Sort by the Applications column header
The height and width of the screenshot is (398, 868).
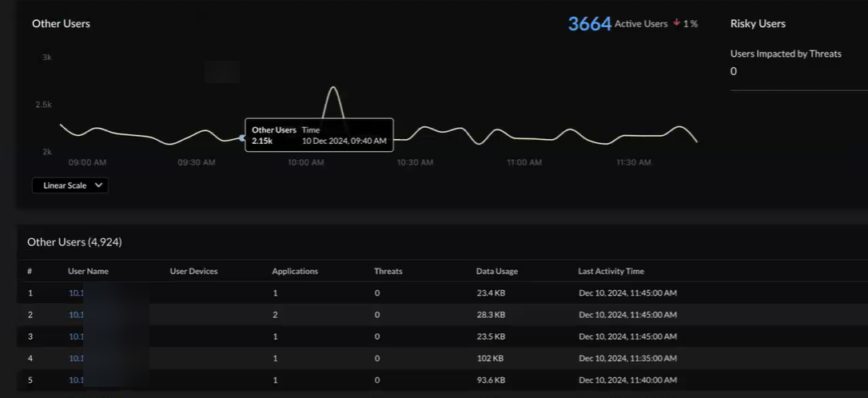[295, 272]
